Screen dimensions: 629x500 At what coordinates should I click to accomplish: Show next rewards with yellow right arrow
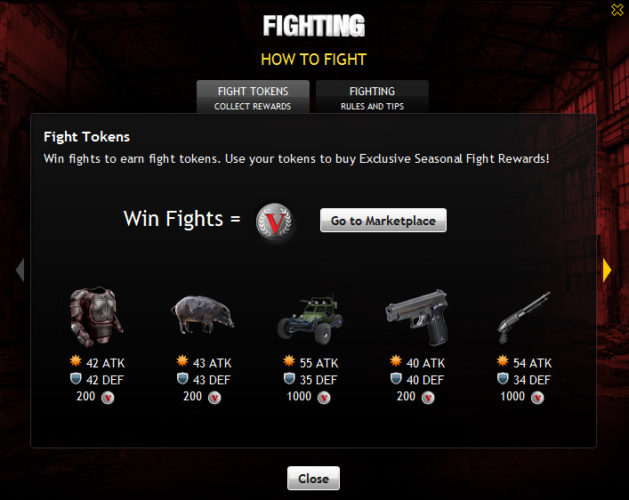tap(607, 270)
